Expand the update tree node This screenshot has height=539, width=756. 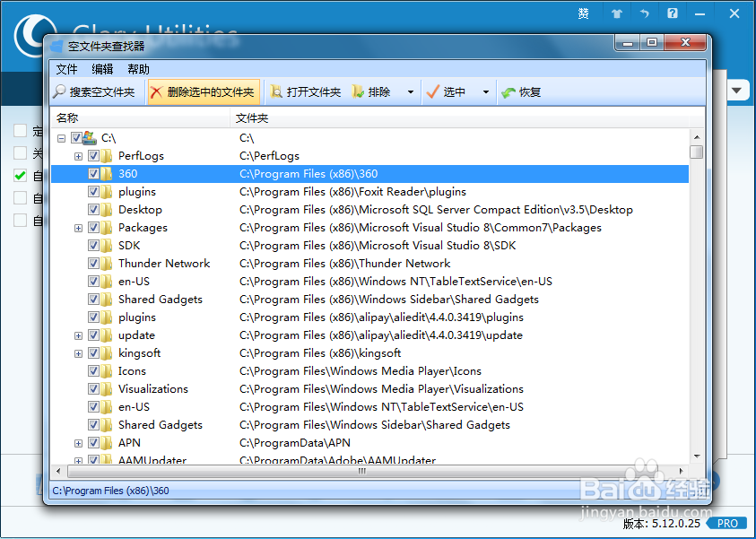[x=78, y=335]
